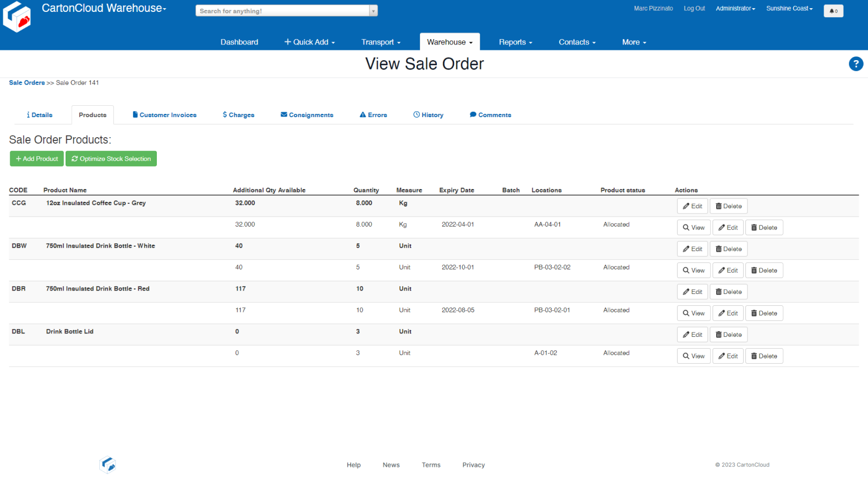Go back to Sale Orders breadcrumb
This screenshot has width=868, height=488.
click(x=27, y=83)
